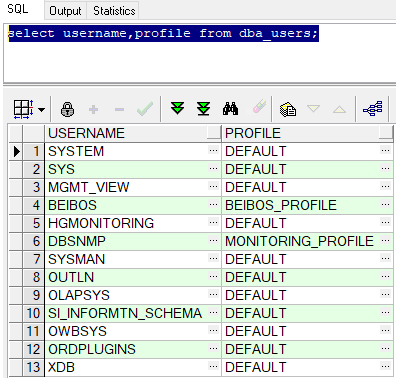Click the delete record minus icon
Screen dimensions: 396x378
[x=119, y=109]
